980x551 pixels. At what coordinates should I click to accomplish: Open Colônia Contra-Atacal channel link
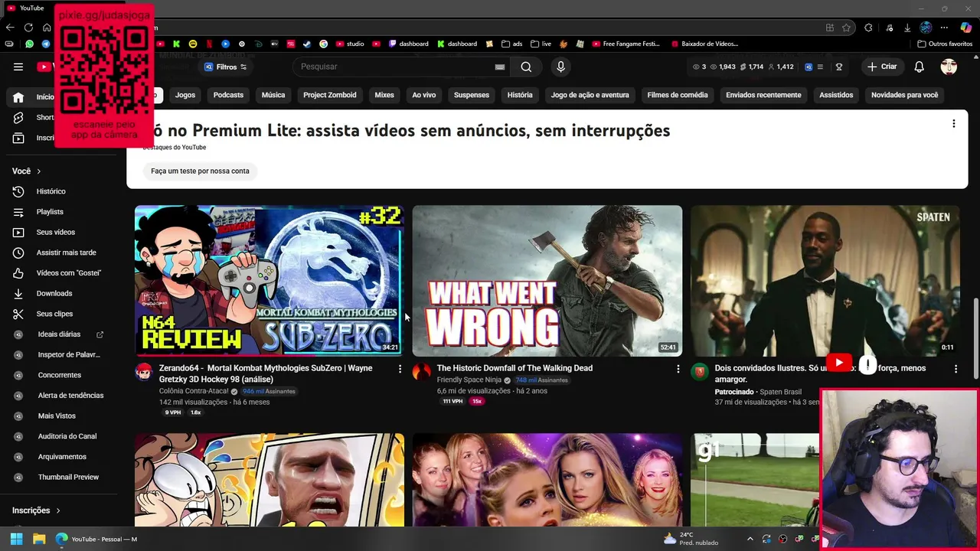[194, 391]
